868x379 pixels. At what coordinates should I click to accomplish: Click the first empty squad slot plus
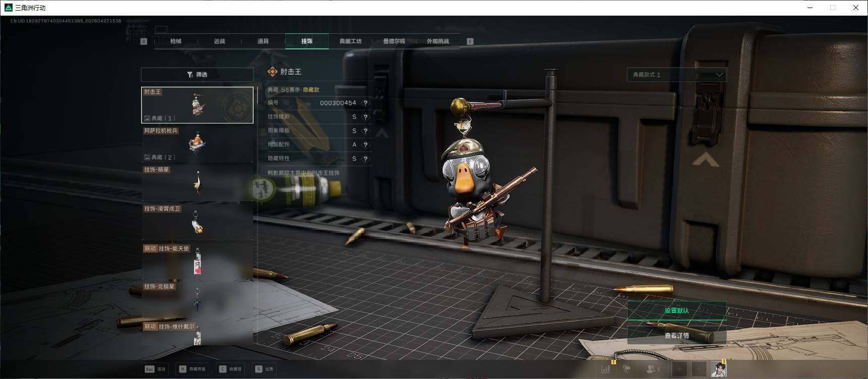pos(679,369)
